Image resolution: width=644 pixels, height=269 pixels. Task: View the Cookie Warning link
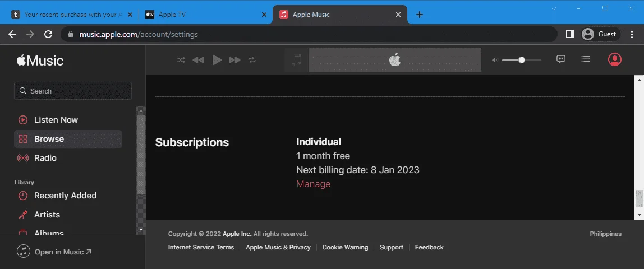click(x=345, y=247)
